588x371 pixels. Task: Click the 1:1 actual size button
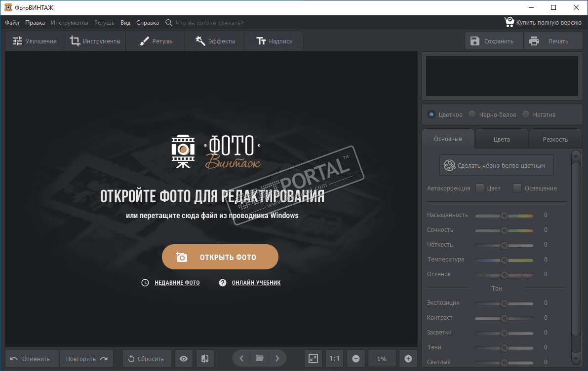point(334,359)
